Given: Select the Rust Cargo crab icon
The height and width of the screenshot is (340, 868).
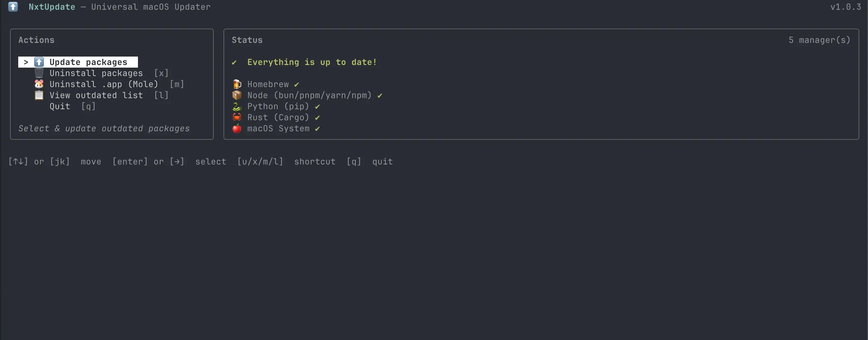Looking at the screenshot, I should pyautogui.click(x=237, y=117).
